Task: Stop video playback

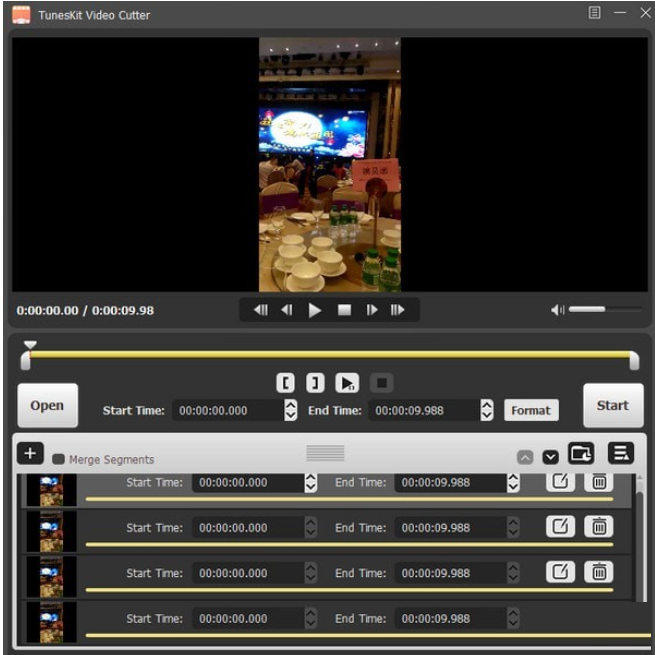Action: [x=344, y=310]
